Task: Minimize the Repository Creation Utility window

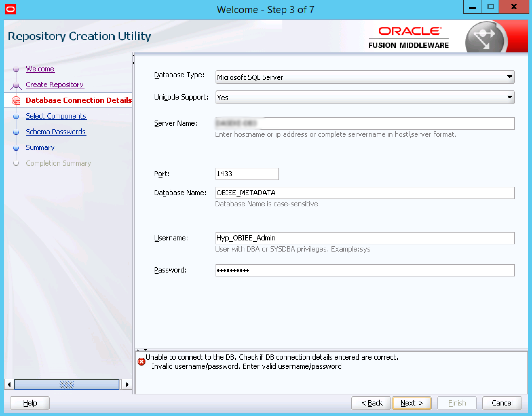Action: point(472,7)
